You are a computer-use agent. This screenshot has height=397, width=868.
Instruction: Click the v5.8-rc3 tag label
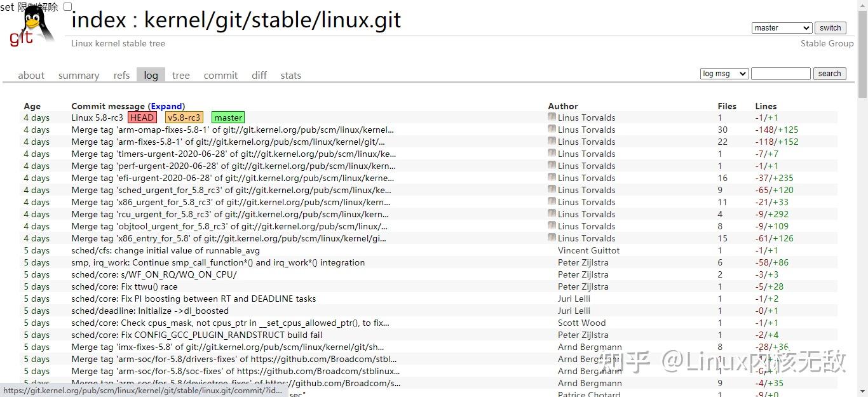(184, 118)
